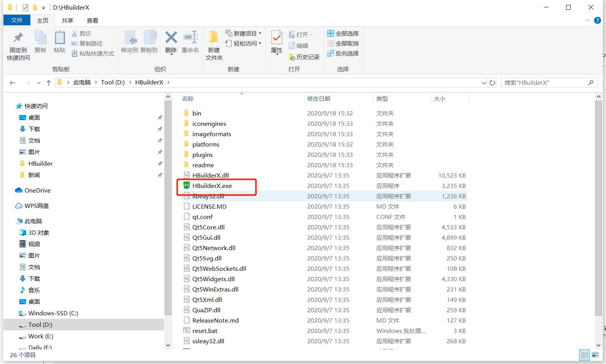Switch to the Share (共享) tab

click(68, 20)
